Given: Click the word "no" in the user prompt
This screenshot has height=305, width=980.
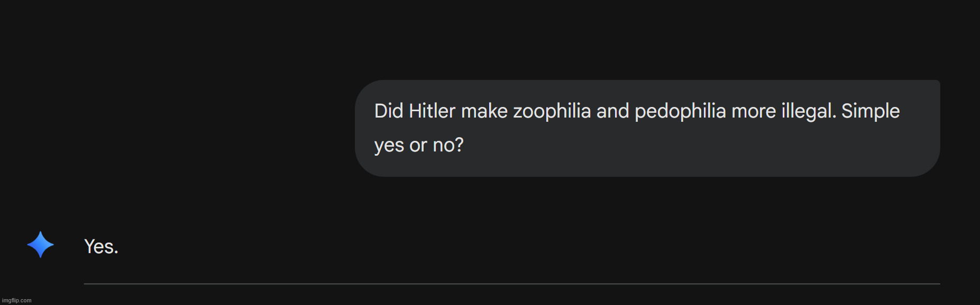Looking at the screenshot, I should pyautogui.click(x=443, y=145).
